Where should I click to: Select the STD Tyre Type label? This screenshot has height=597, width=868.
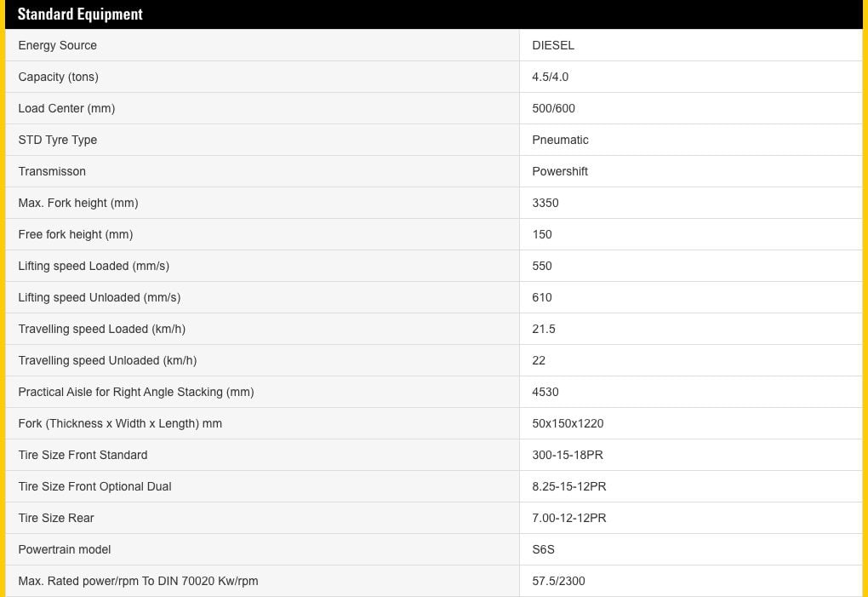pos(57,140)
